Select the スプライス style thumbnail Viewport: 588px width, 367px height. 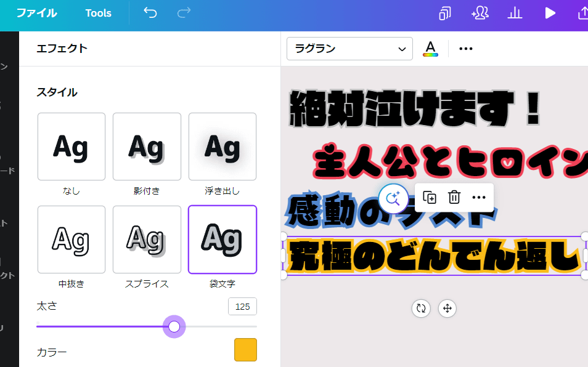click(147, 240)
